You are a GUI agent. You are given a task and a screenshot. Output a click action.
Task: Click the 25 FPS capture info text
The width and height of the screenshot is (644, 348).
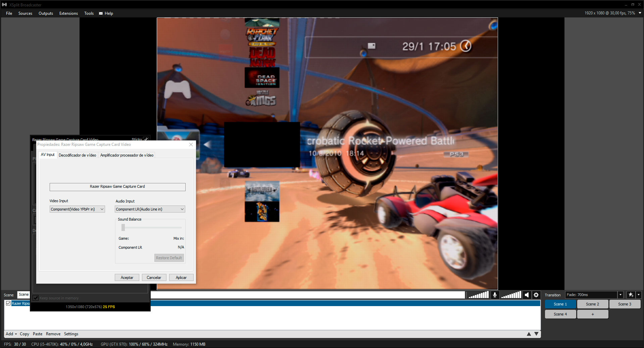(109, 307)
